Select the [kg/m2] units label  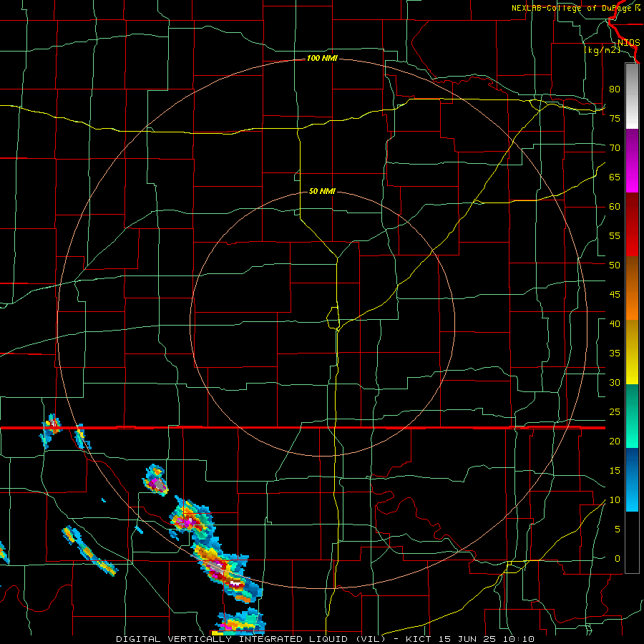tap(602, 50)
